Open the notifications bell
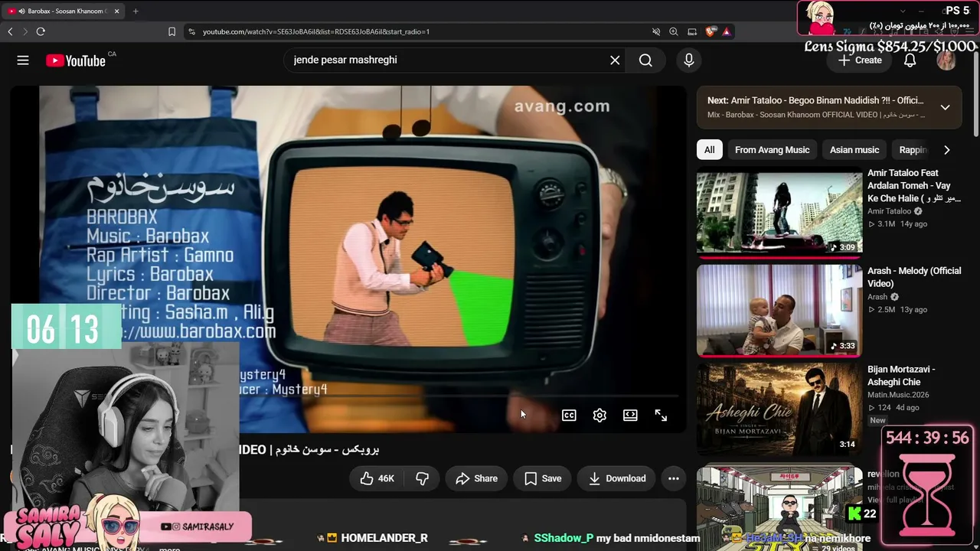 [x=910, y=60]
